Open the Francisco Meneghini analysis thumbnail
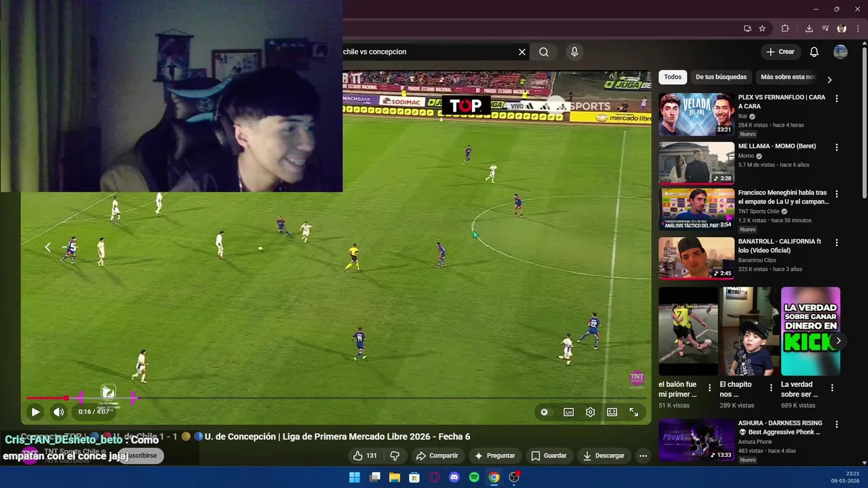Screen dimensions: 868x488 click(696, 209)
